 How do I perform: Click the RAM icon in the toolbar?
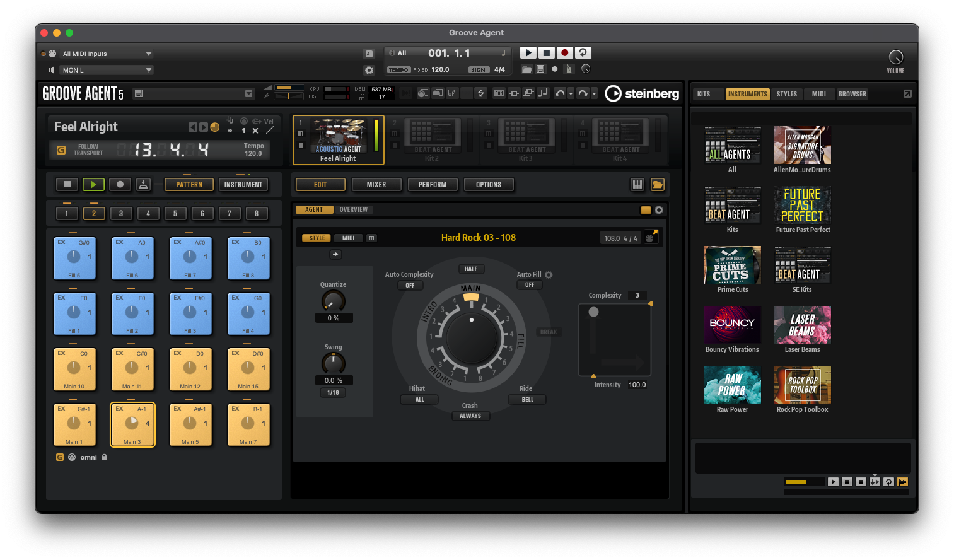(499, 93)
